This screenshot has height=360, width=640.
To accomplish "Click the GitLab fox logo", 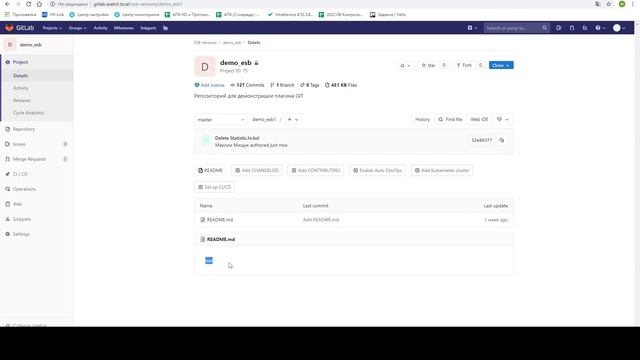I will coord(9,28).
